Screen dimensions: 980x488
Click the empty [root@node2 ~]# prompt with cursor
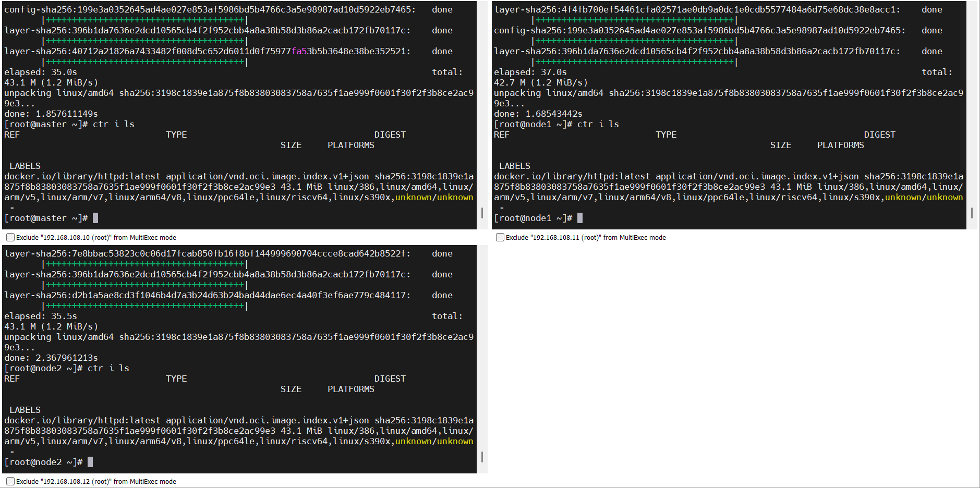tap(49, 462)
